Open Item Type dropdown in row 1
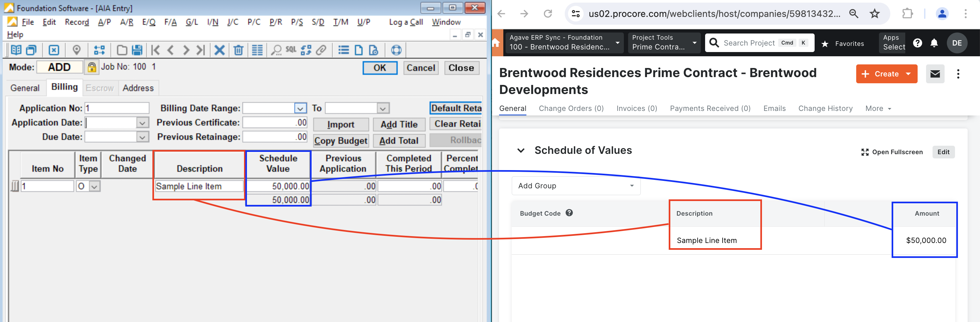The height and width of the screenshot is (322, 980). (x=95, y=186)
